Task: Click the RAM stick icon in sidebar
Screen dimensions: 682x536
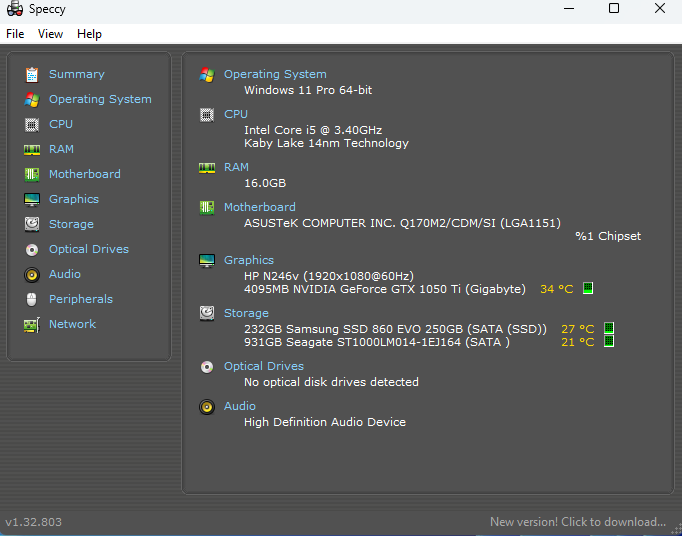Action: [x=32, y=150]
